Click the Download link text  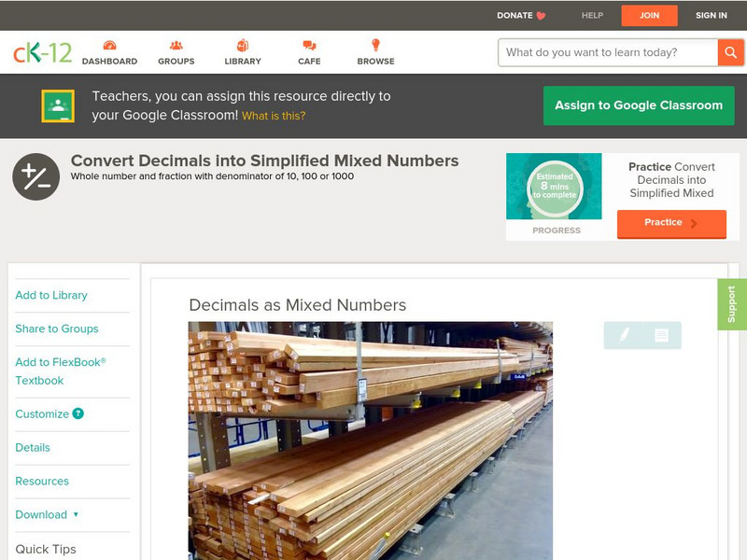pos(41,515)
